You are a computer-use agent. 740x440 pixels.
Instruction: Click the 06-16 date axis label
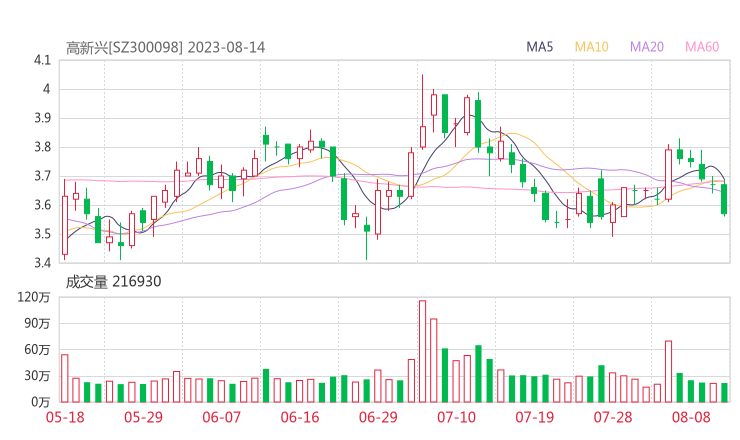[x=300, y=417]
